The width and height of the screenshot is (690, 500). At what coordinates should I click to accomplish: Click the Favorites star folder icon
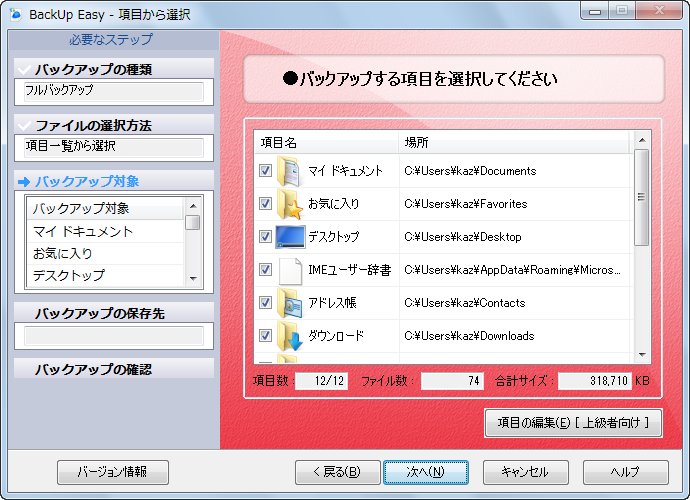tap(290, 204)
